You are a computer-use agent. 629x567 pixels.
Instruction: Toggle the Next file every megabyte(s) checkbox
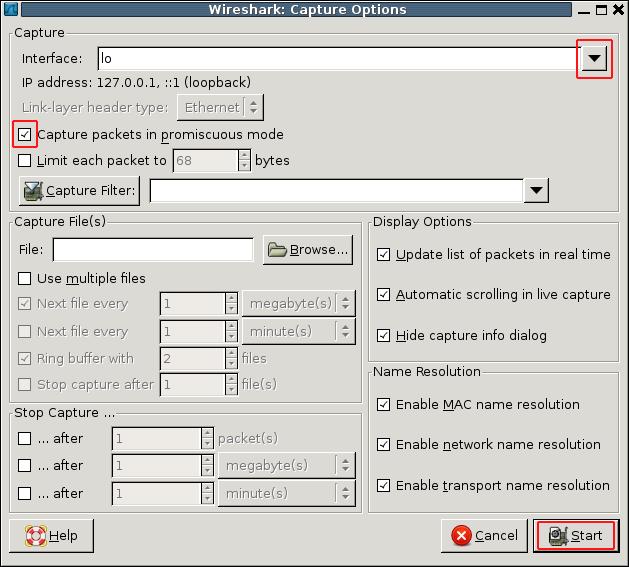24,303
